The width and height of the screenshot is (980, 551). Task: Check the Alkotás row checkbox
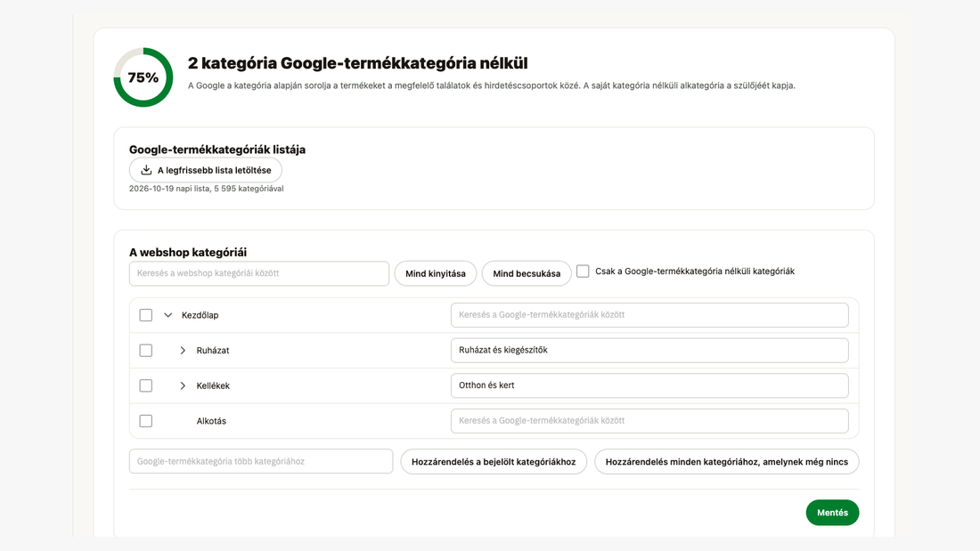tap(145, 421)
